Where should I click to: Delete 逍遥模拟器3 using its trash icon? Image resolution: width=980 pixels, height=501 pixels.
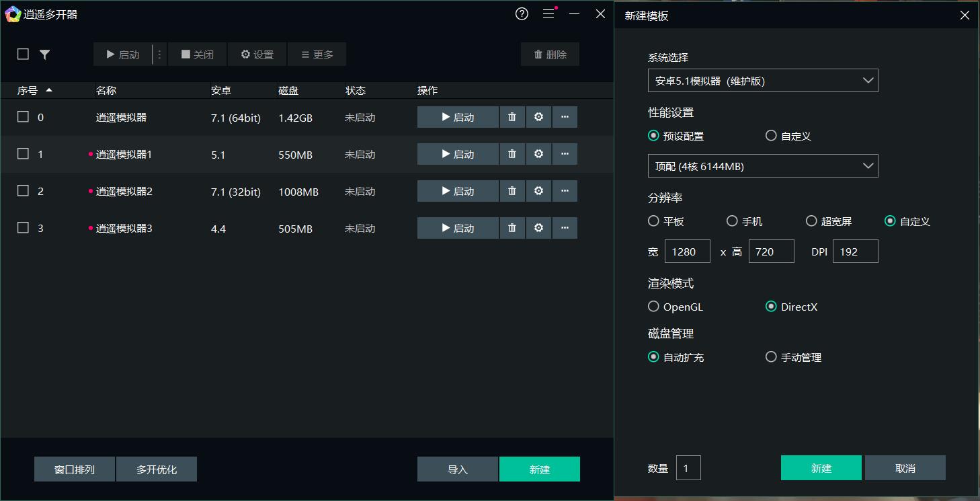[x=512, y=228]
